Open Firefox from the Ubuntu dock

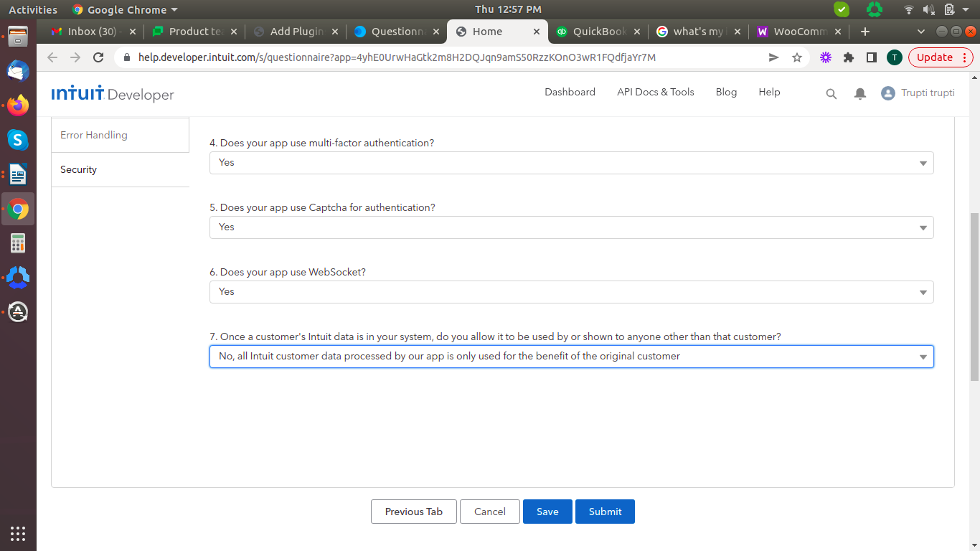18,105
